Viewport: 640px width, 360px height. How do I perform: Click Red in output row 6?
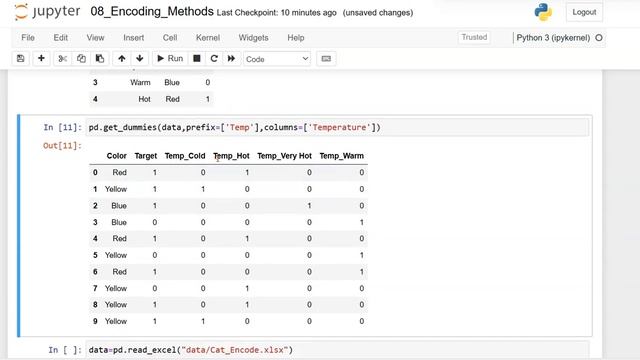point(120,272)
